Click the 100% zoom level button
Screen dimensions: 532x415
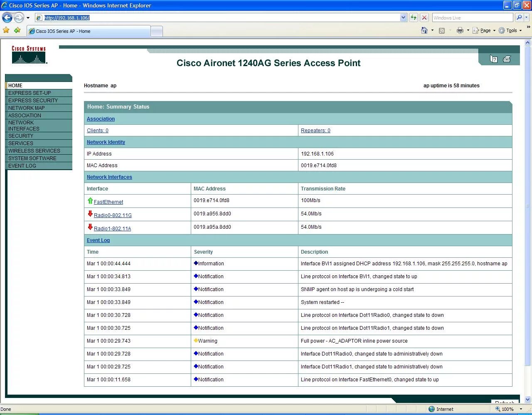click(505, 409)
